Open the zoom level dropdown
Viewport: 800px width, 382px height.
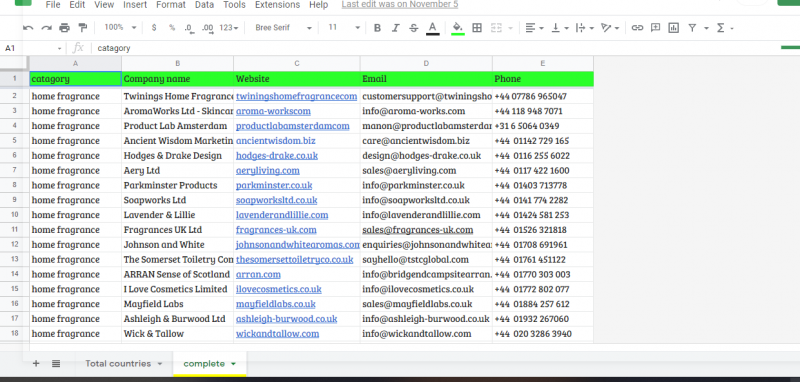point(120,28)
